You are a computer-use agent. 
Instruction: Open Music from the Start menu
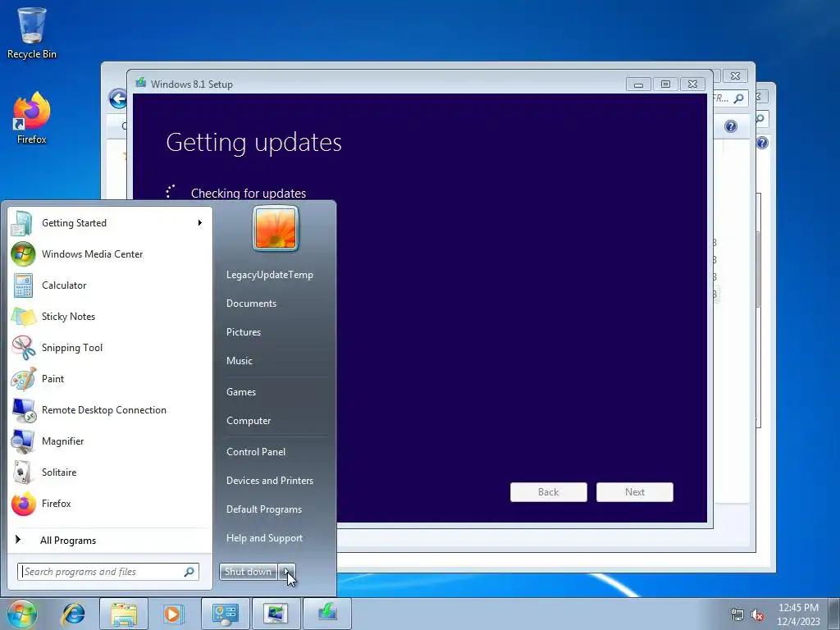239,361
